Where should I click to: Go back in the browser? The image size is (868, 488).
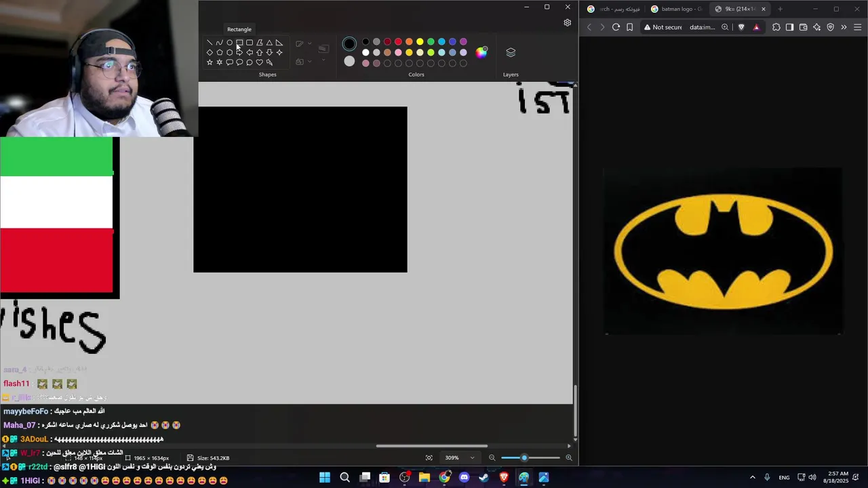[x=589, y=27]
